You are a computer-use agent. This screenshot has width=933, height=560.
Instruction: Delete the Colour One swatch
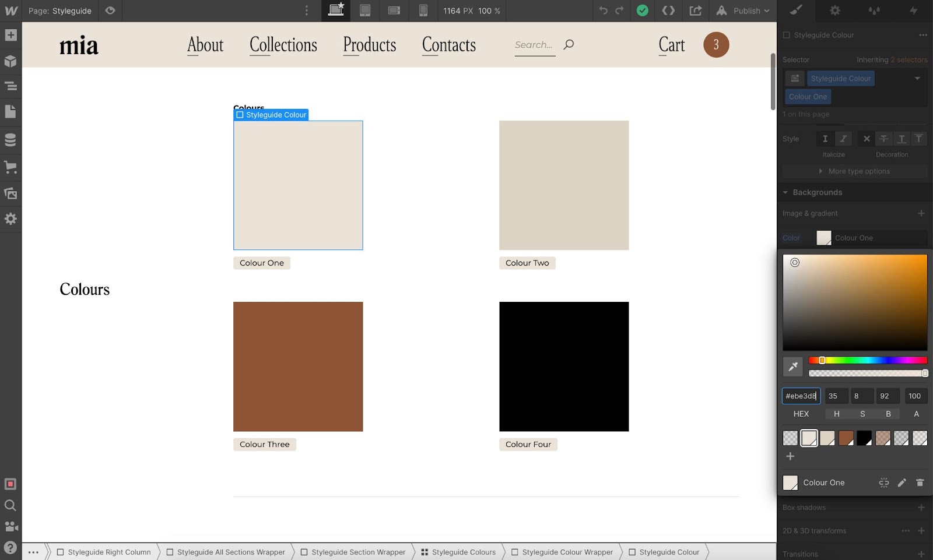920,482
